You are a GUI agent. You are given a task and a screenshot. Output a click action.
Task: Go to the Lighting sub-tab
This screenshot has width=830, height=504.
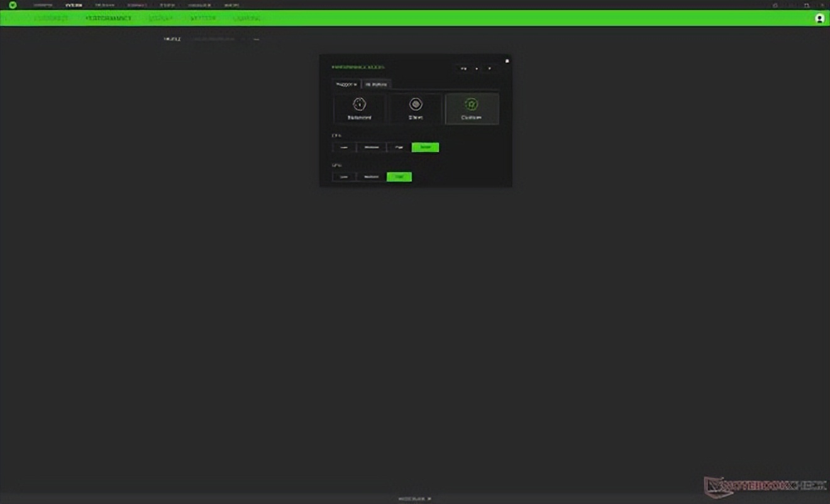(x=247, y=18)
